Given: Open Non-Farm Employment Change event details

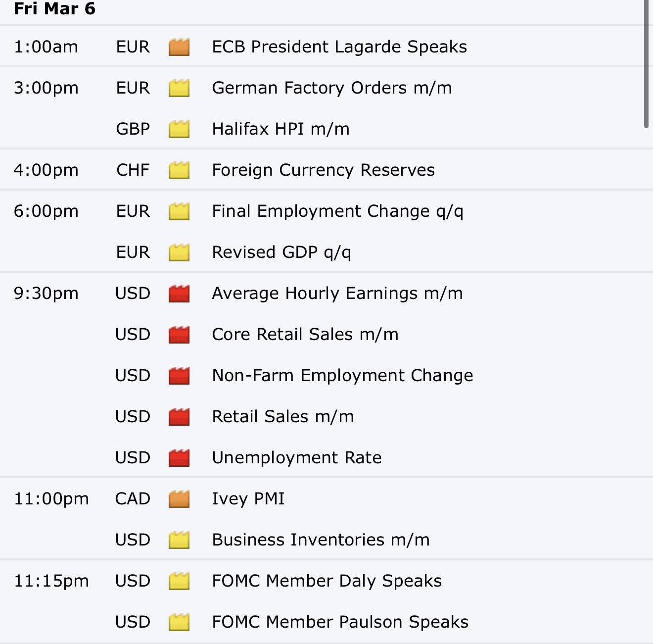Looking at the screenshot, I should [x=342, y=375].
